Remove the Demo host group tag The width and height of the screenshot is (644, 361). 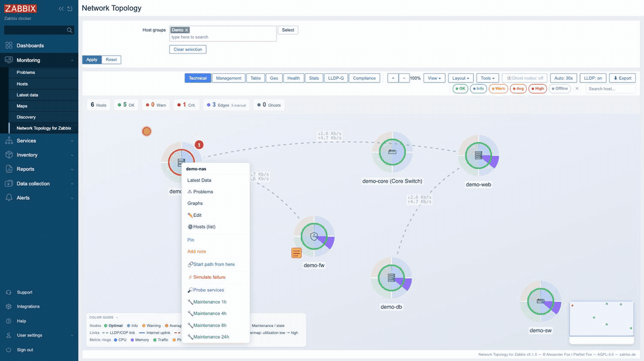tap(186, 30)
